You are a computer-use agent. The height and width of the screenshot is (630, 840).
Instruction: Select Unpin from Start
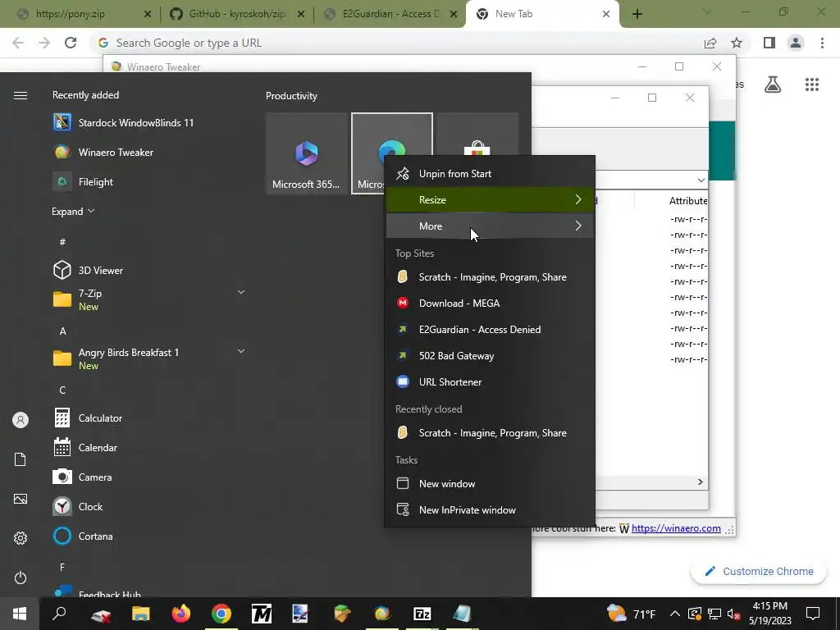pyautogui.click(x=491, y=174)
